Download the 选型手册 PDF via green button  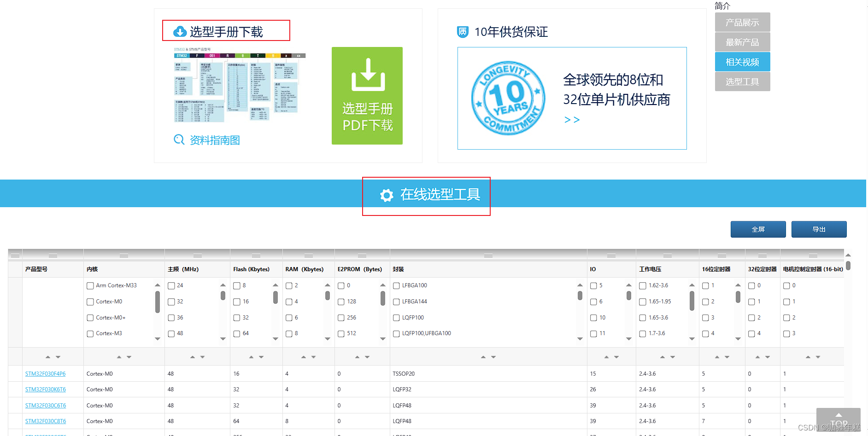[367, 96]
